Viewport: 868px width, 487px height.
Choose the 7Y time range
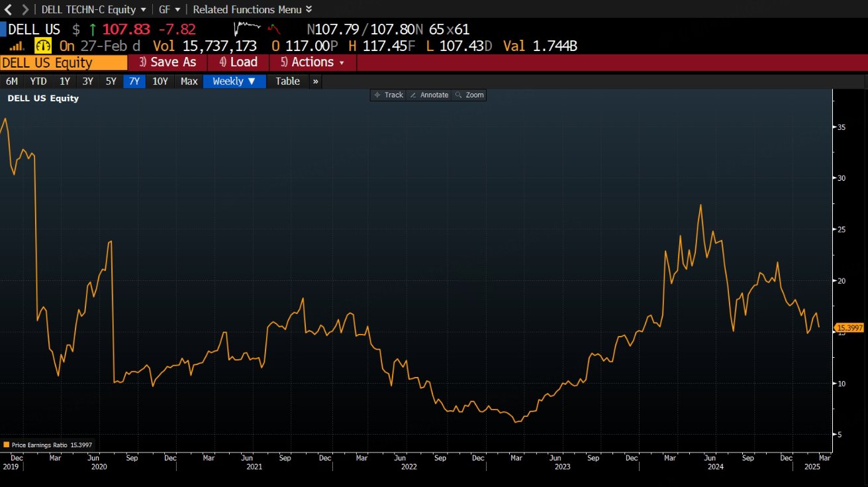[134, 81]
